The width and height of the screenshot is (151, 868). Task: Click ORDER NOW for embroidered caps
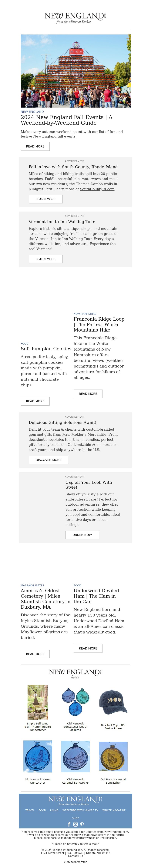click(x=82, y=535)
